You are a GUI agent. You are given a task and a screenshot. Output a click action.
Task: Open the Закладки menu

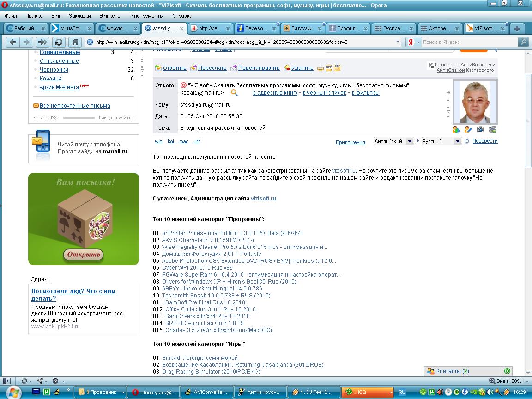tap(80, 16)
